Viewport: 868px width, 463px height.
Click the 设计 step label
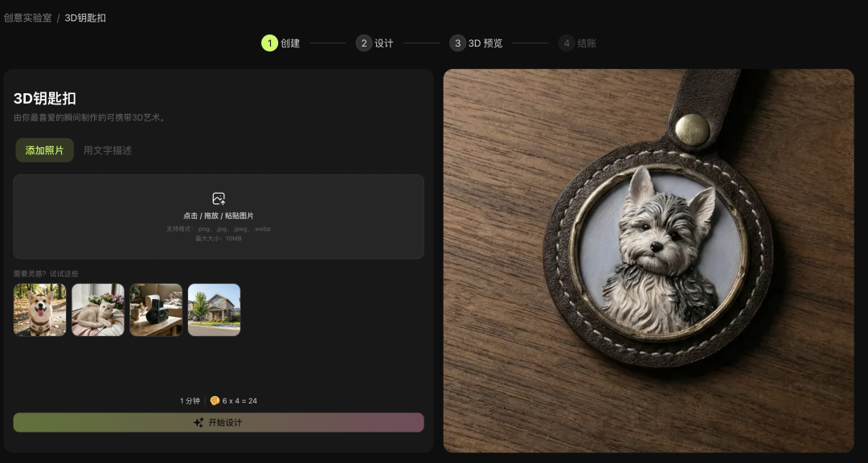383,43
